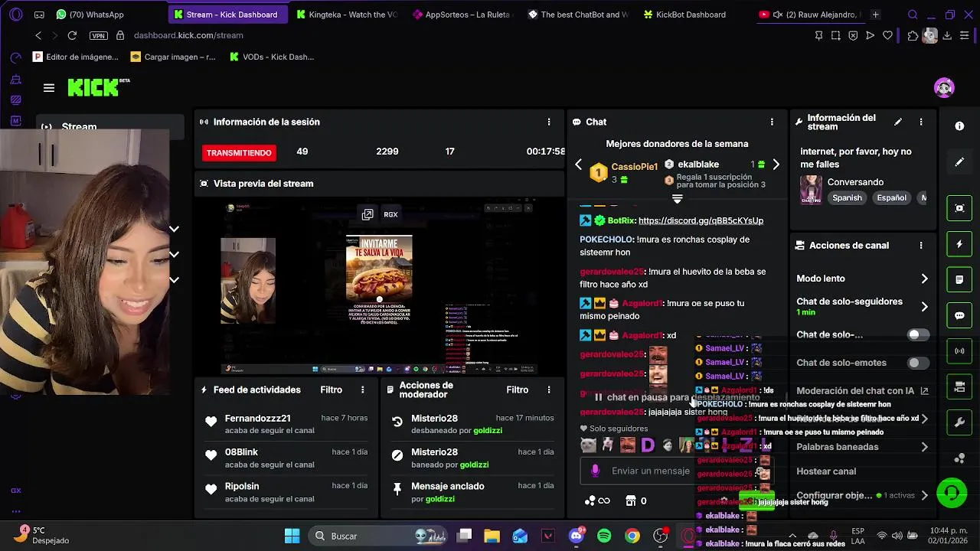Click the Conversando category thumbnail
Screen dimensions: 980x551
pos(811,190)
